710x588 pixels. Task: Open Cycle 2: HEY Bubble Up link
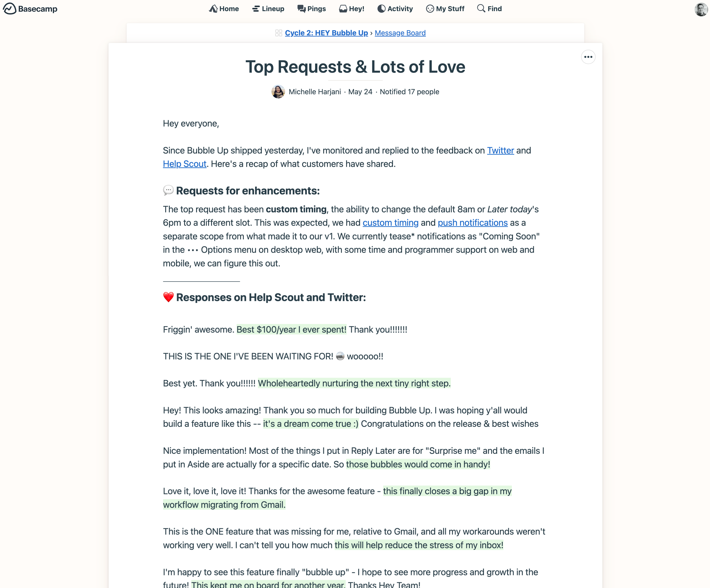coord(326,32)
